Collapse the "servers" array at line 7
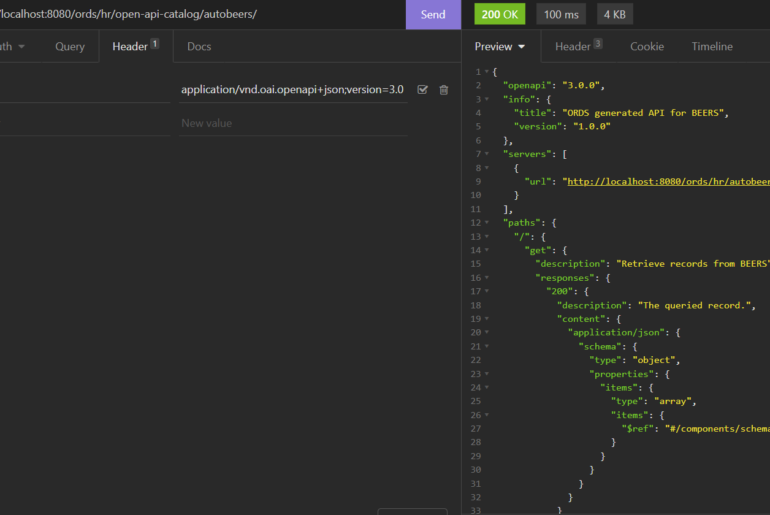This screenshot has height=515, width=770. (487, 154)
